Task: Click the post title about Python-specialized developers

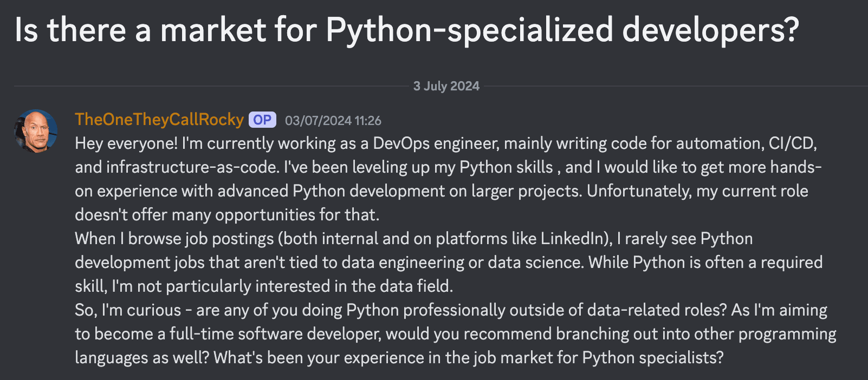Action: (407, 30)
